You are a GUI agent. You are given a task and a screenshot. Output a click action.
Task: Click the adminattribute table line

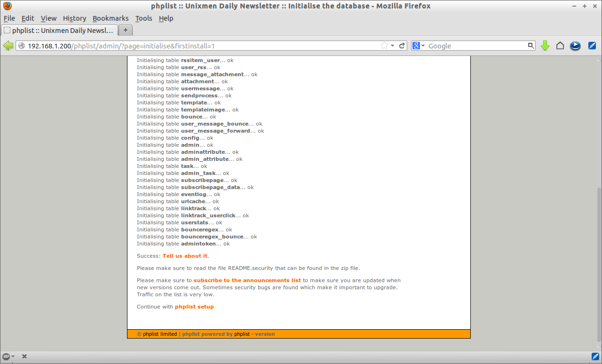tap(188, 152)
